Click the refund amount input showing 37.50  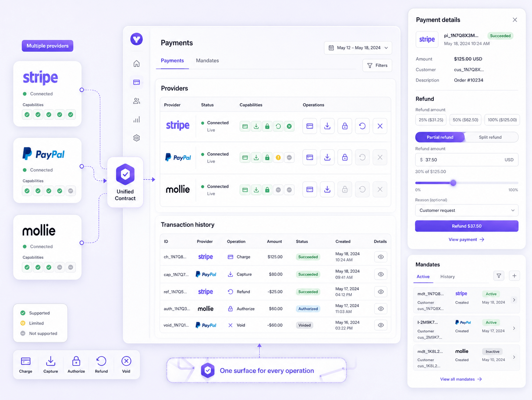click(x=467, y=160)
